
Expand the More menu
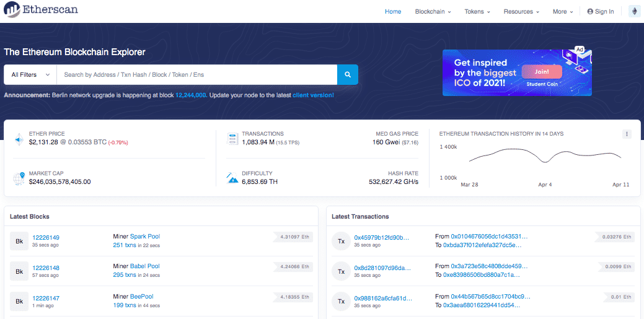563,12
